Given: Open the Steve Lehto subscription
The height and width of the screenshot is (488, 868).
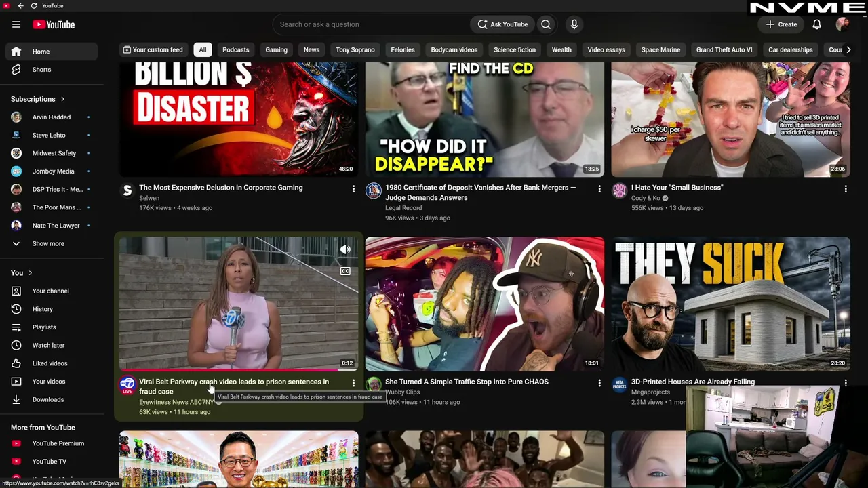Looking at the screenshot, I should coord(52,136).
